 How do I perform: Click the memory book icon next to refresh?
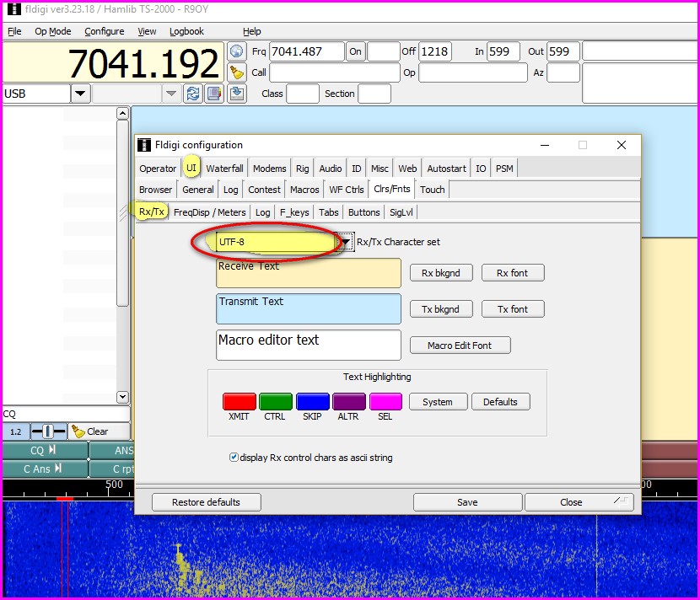coord(215,94)
